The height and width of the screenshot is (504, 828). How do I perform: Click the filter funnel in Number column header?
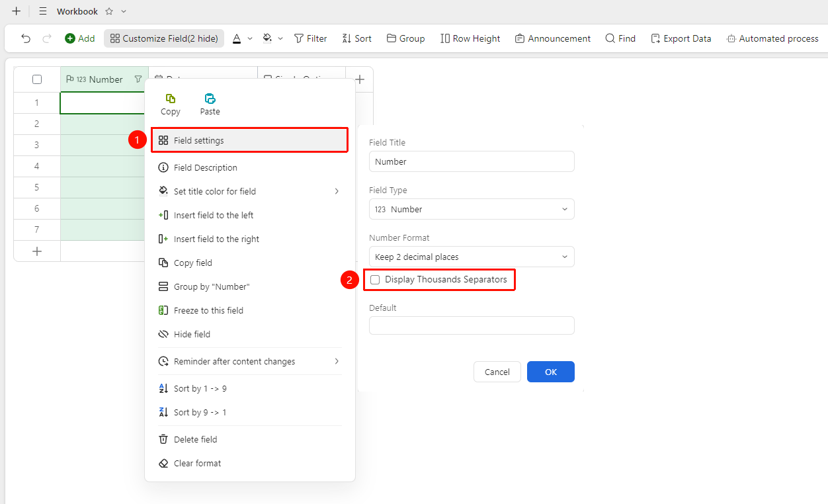138,79
